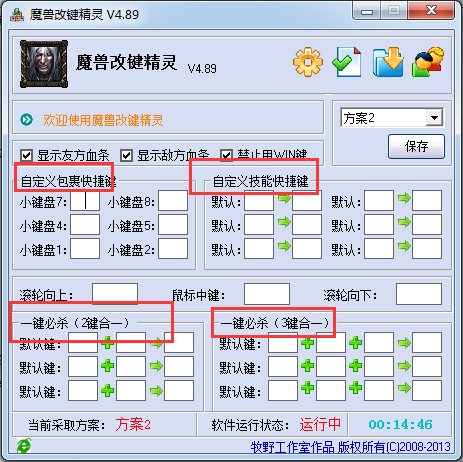Image resolution: width=463 pixels, height=462 pixels.
Task: Close the 魔兽改键精灵 window
Action: (431, 11)
